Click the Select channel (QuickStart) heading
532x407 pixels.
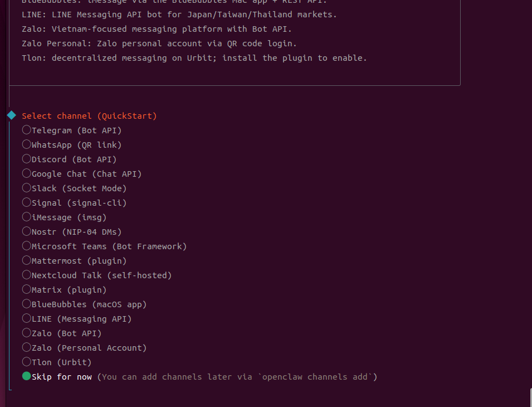click(89, 116)
